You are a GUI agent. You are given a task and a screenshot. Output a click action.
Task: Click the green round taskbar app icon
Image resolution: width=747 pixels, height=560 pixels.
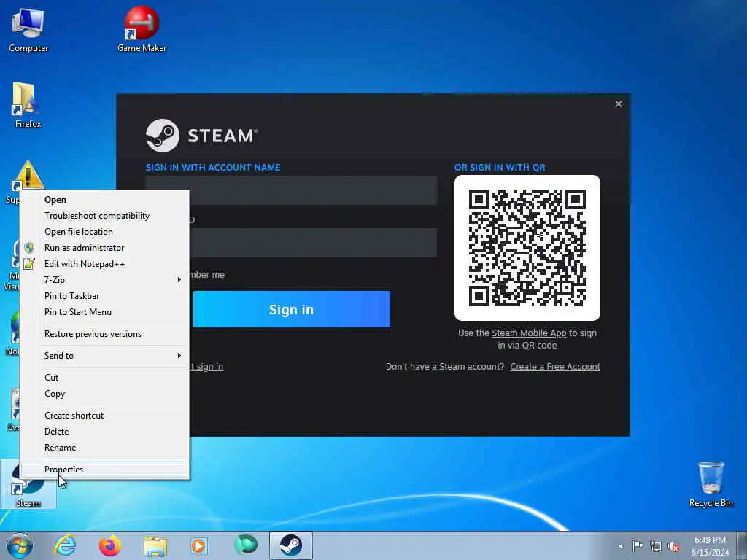(x=245, y=545)
